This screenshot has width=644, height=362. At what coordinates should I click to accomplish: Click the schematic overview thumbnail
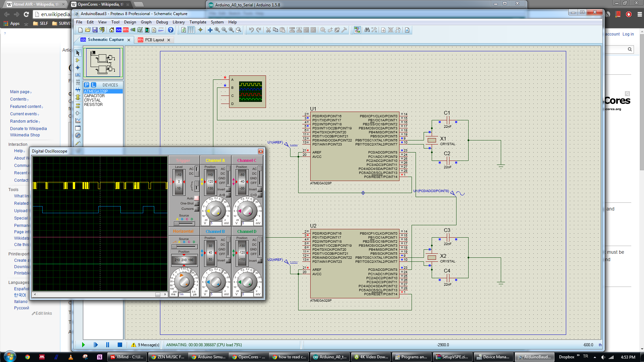103,63
